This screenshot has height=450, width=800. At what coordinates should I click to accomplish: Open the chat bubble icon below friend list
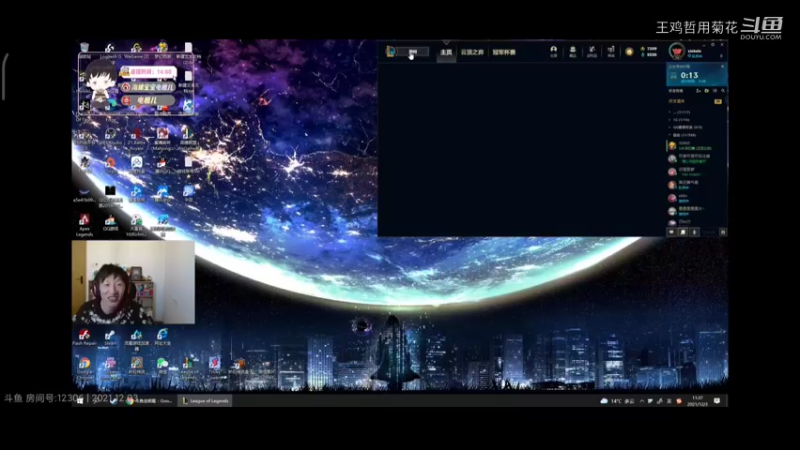[672, 232]
